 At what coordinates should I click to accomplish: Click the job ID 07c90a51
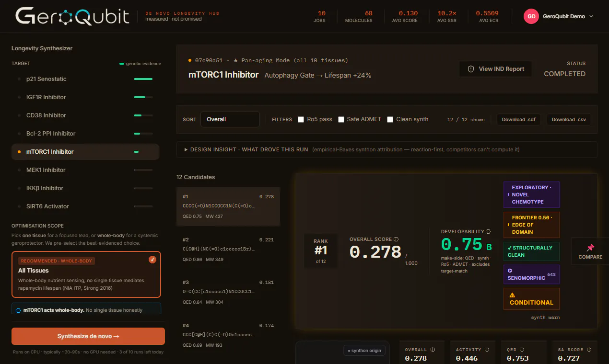[209, 60]
